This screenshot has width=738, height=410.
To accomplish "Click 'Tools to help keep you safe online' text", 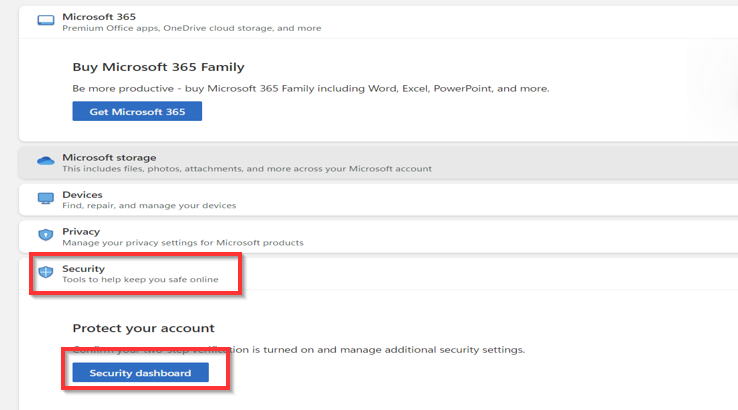I will (x=140, y=280).
